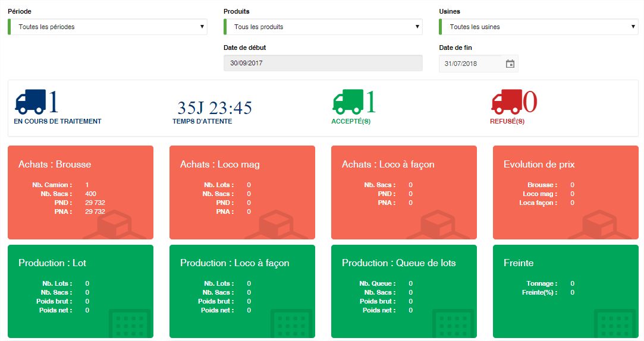
Task: Open the Tous les produits dropdown
Action: pos(323,27)
